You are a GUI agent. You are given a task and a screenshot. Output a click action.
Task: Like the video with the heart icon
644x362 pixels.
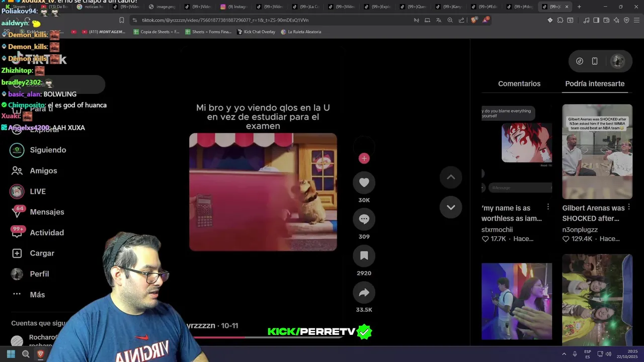tap(364, 183)
